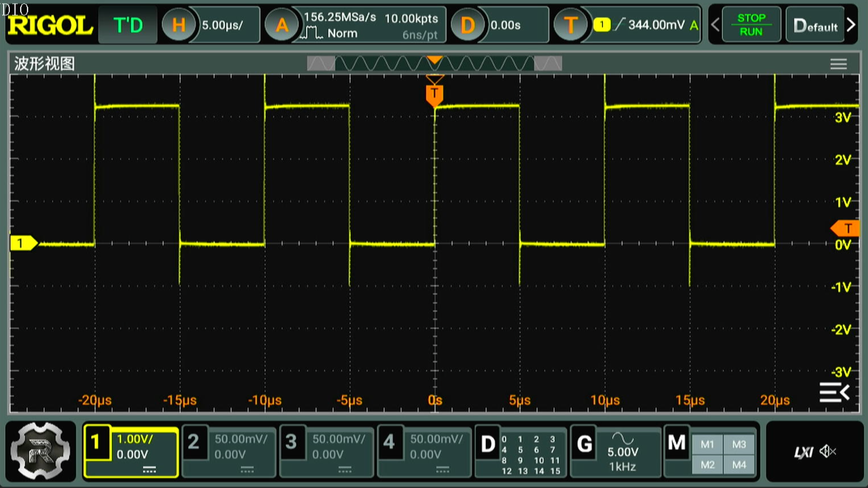
Task: Open the Rigol gear function menu
Action: pos(40,451)
